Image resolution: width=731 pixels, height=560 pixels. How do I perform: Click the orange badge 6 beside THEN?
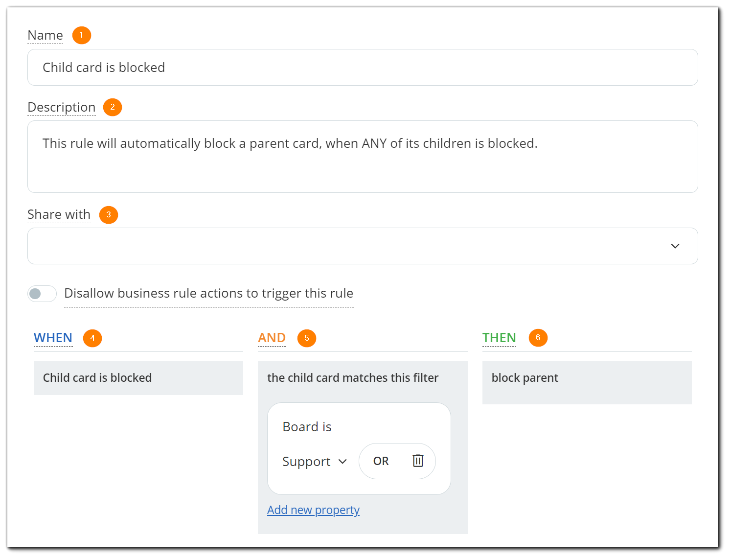[x=538, y=337]
